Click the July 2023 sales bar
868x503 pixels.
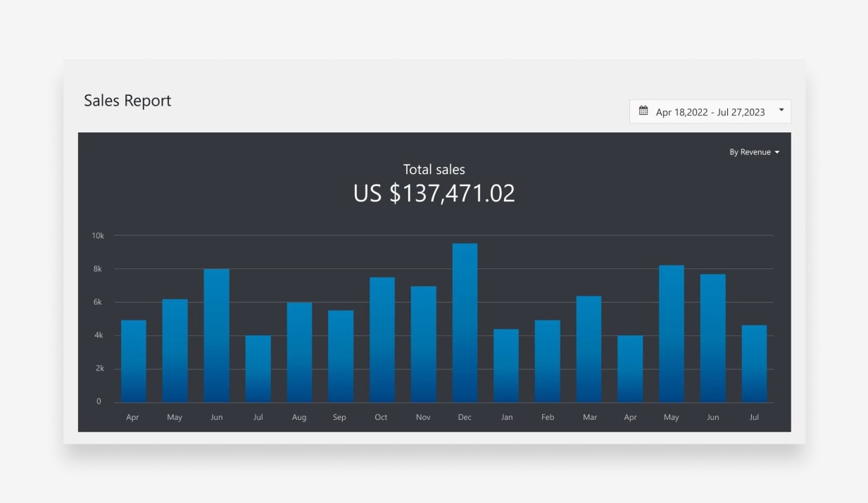coord(754,364)
